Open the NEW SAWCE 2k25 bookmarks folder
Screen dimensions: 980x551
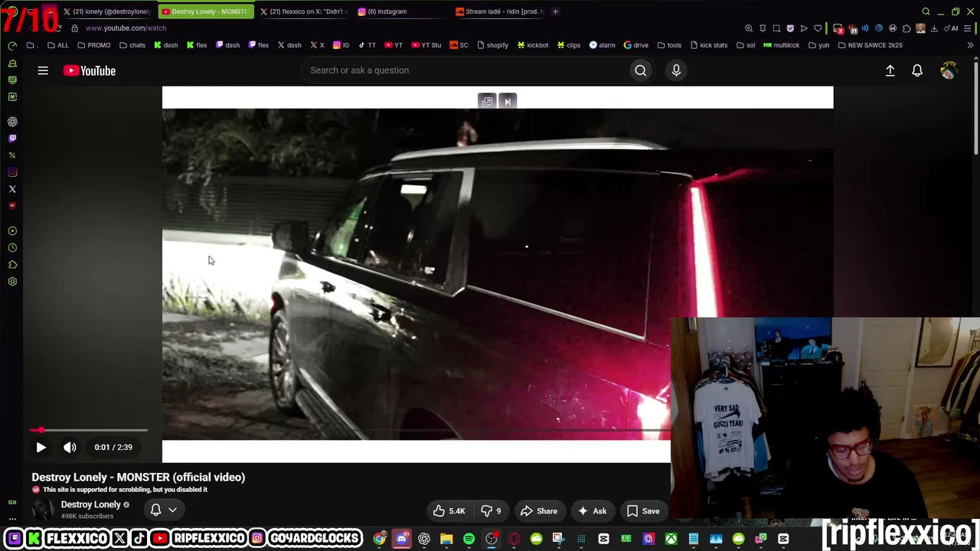[871, 45]
